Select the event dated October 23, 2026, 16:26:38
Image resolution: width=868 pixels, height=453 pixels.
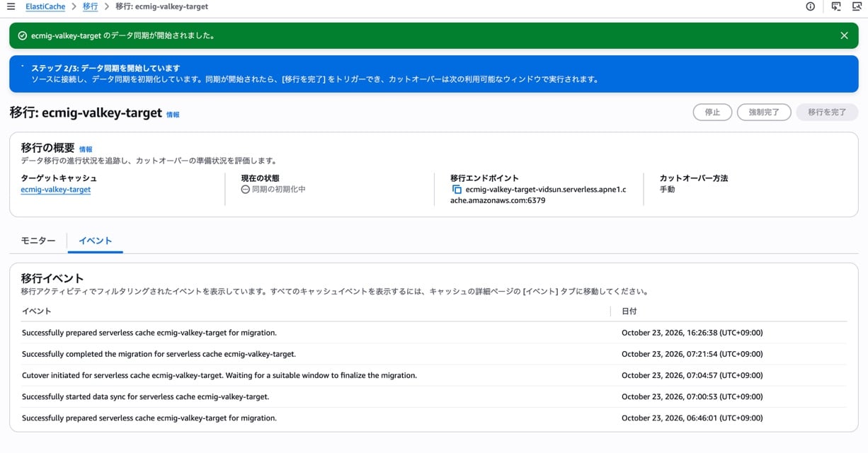[x=434, y=333]
